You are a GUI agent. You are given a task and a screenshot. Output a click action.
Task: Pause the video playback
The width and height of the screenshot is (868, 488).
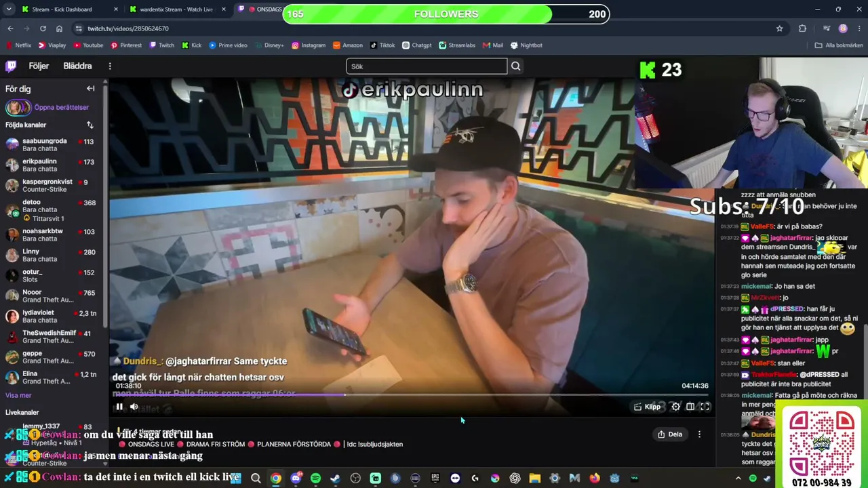coord(119,407)
